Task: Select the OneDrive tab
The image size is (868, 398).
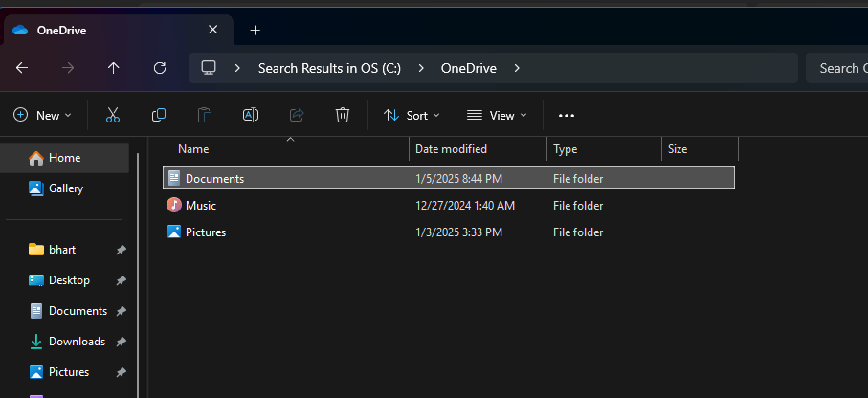Action: pos(119,30)
